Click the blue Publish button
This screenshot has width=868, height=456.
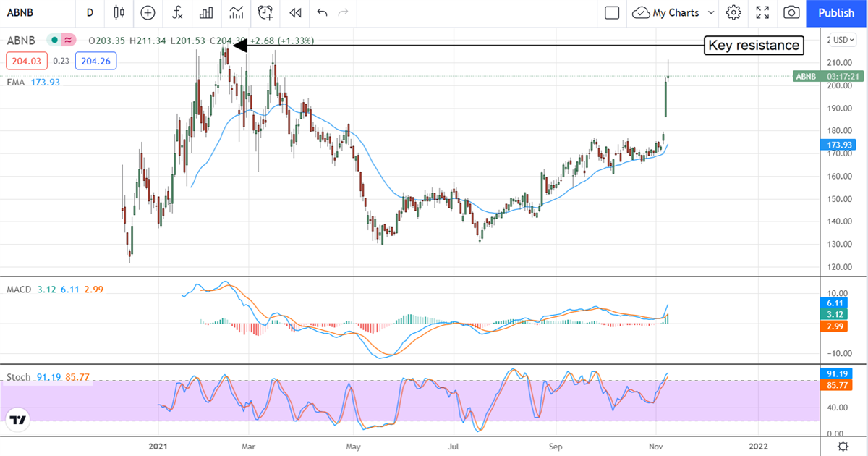click(x=835, y=12)
